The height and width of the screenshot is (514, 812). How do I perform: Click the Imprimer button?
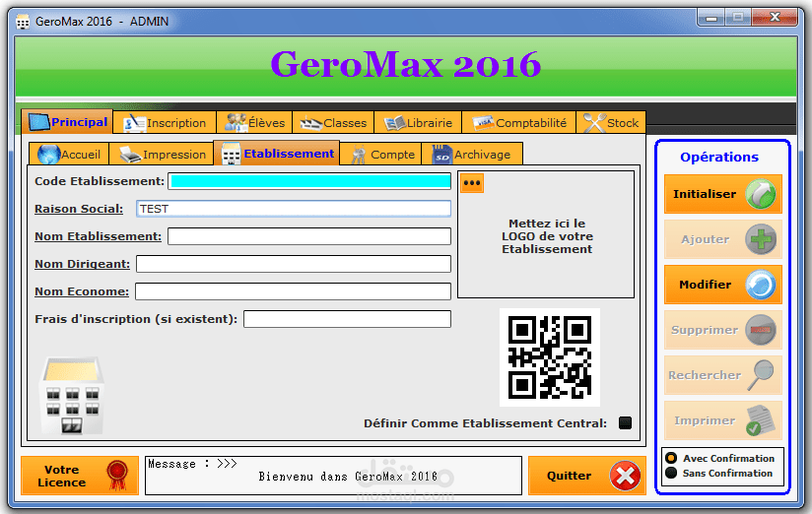[723, 420]
